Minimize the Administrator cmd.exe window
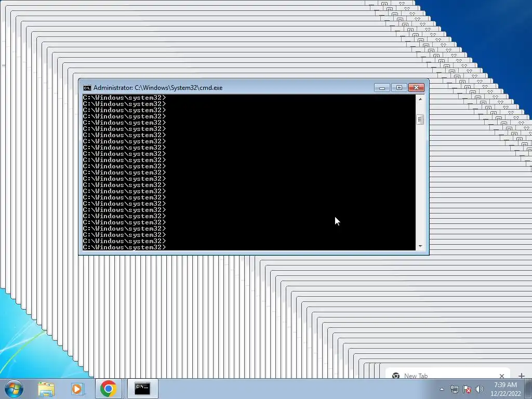Image resolution: width=532 pixels, height=399 pixels. [x=382, y=87]
